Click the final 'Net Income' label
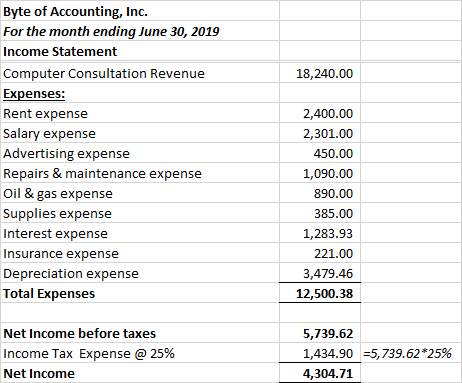The height and width of the screenshot is (383, 462). click(39, 374)
